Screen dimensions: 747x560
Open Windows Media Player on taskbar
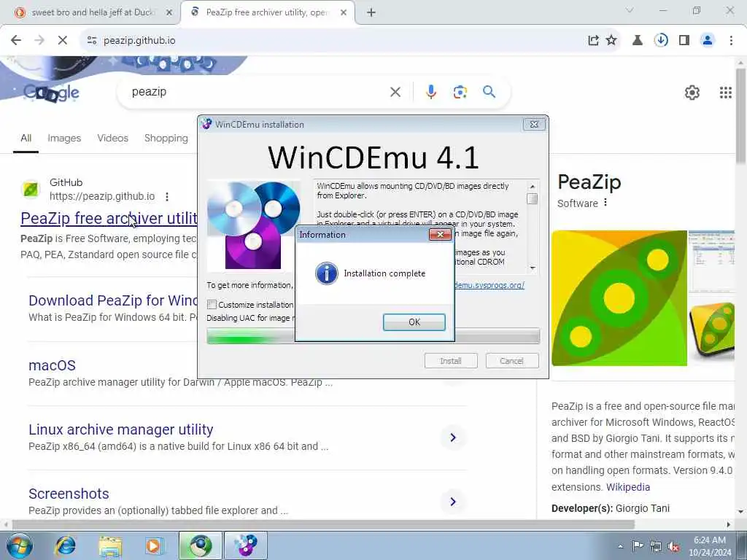tap(154, 545)
